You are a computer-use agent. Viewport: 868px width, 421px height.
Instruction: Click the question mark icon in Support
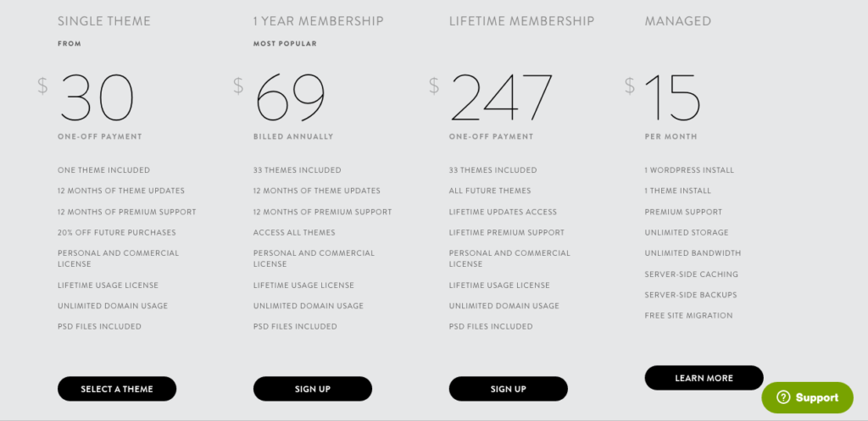(783, 397)
